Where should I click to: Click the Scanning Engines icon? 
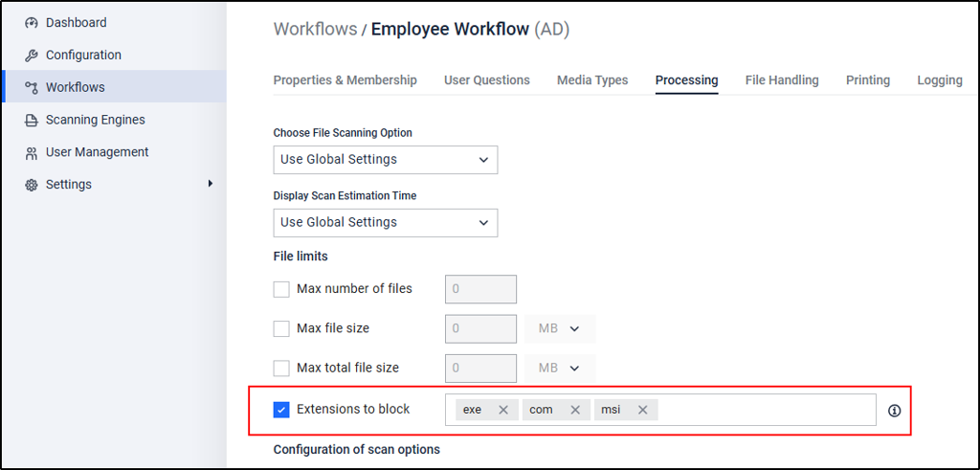[x=32, y=120]
